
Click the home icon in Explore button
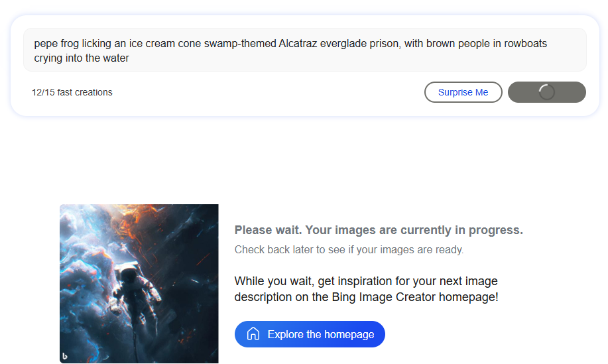coord(253,334)
